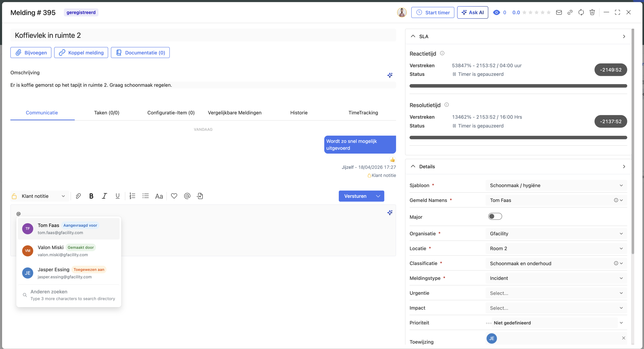
Task: Open the Locatie Room 2 dropdown
Action: tap(556, 248)
